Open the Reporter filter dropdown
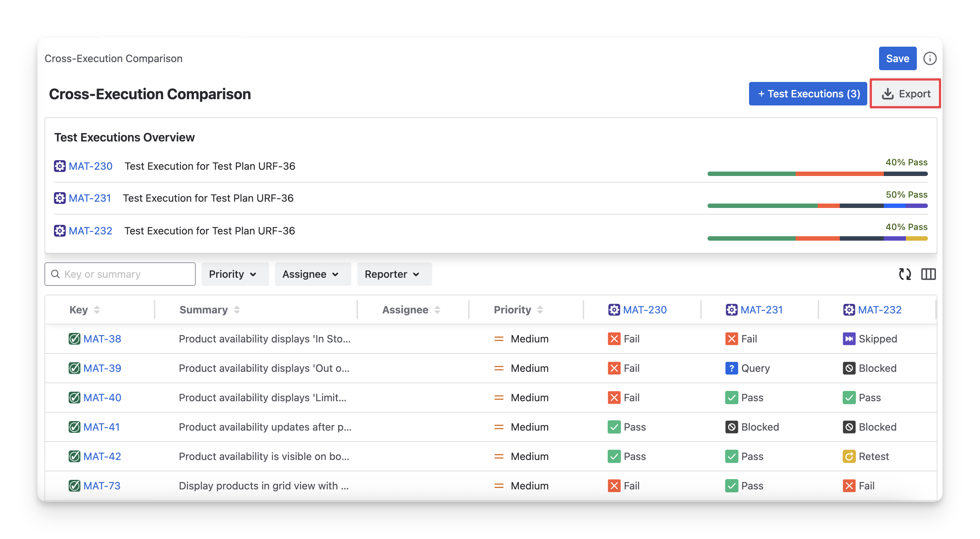980x539 pixels. tap(394, 274)
